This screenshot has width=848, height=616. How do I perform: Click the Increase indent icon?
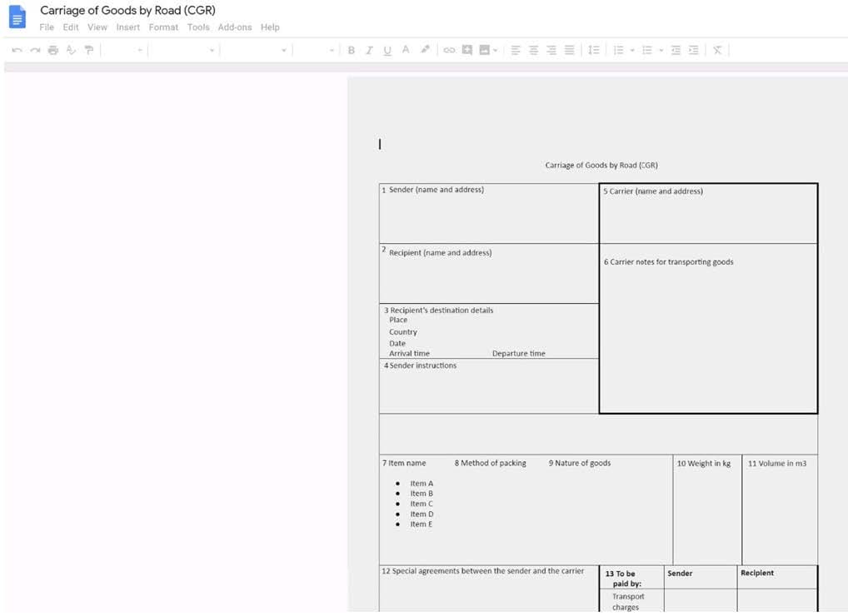pos(693,51)
